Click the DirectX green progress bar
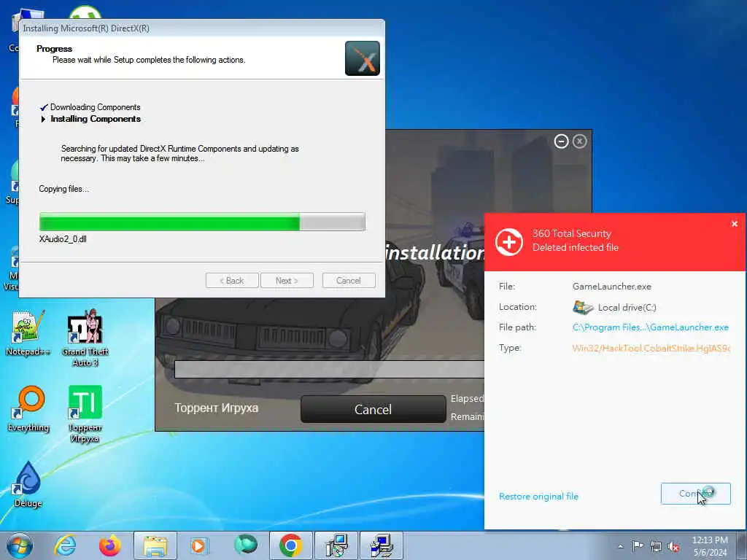The width and height of the screenshot is (747, 560). [203, 222]
